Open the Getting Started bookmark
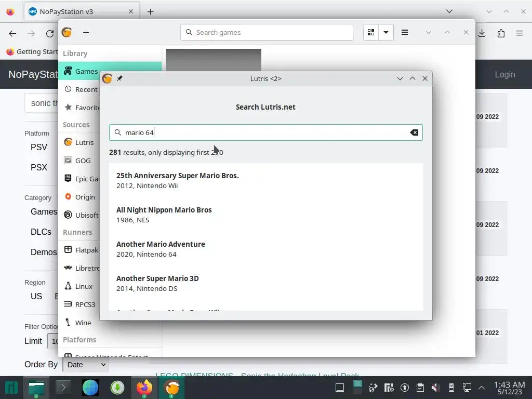Viewport: 532px width, 399px height. pos(32,51)
